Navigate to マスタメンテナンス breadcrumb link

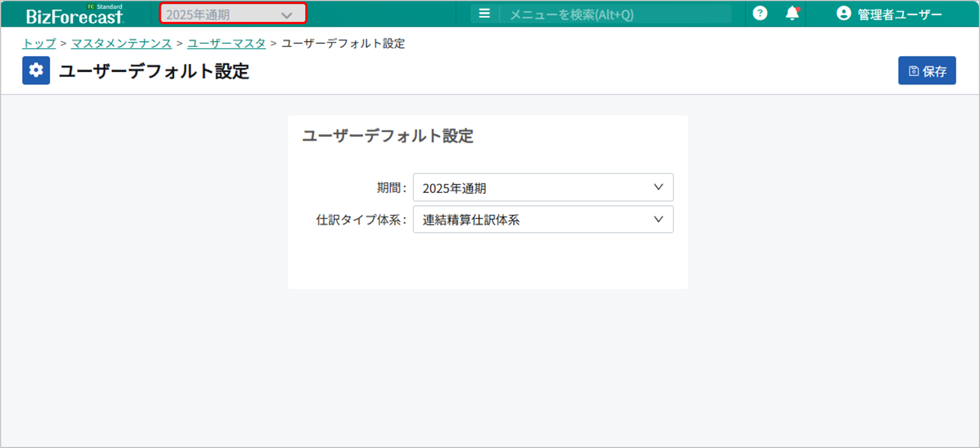(x=121, y=43)
